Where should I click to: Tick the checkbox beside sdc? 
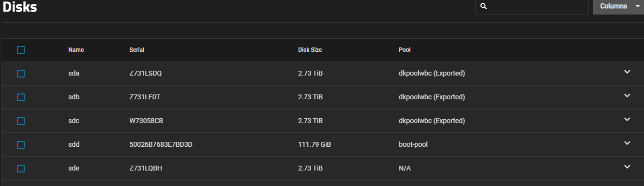coord(21,121)
